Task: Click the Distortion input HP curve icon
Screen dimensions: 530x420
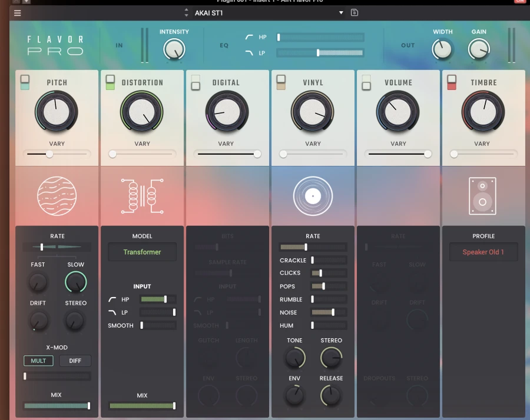Action: pyautogui.click(x=112, y=299)
